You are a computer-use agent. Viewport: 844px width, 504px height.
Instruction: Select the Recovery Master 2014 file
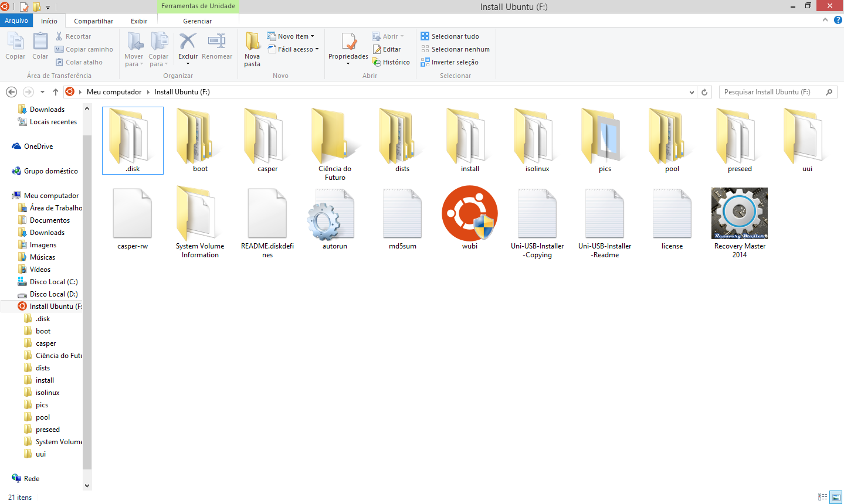pyautogui.click(x=739, y=214)
